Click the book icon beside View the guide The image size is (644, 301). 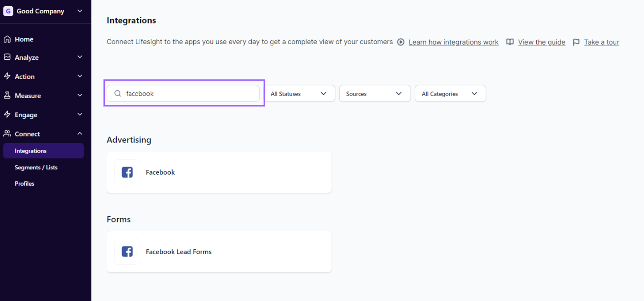click(x=510, y=42)
